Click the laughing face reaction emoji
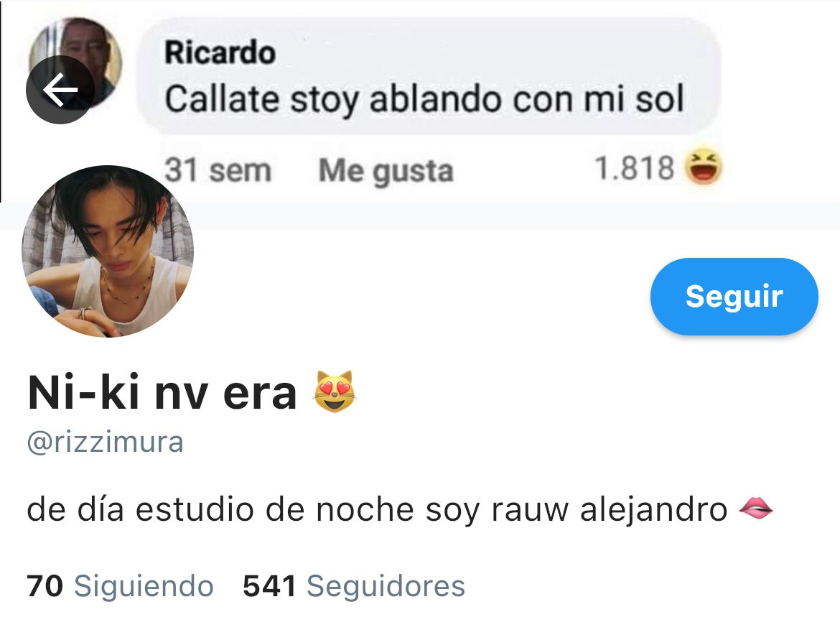Viewport: 840px width, 630px height. click(x=704, y=167)
